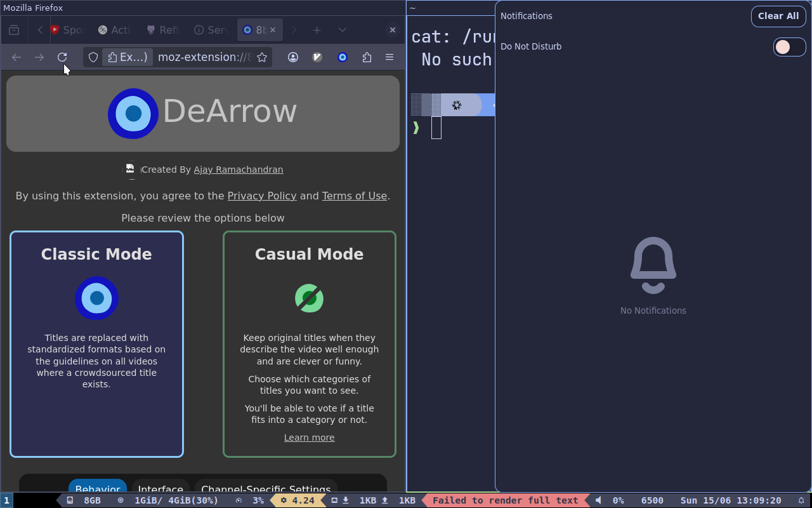Click the Extension identity badge in URL bar
812x508 pixels.
pos(128,57)
